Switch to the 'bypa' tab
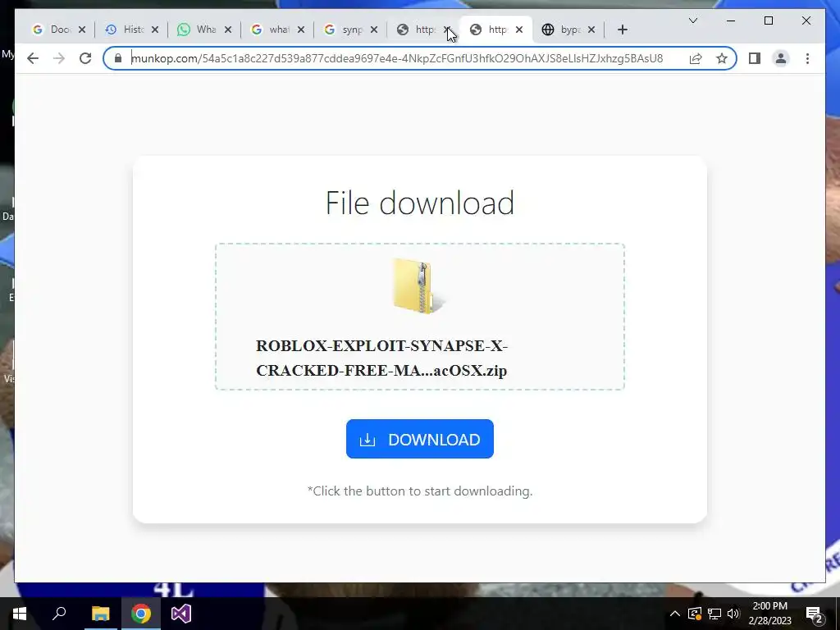This screenshot has height=630, width=840. (x=563, y=30)
